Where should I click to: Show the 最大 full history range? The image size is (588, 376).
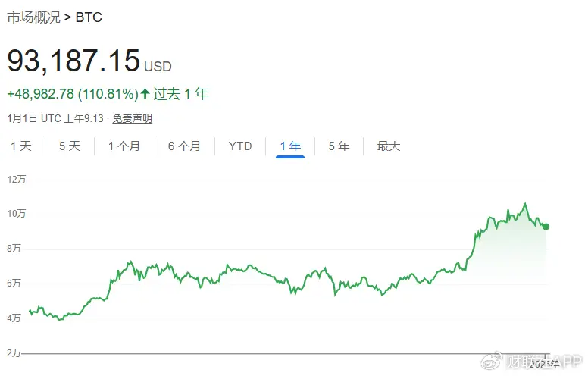click(x=389, y=146)
